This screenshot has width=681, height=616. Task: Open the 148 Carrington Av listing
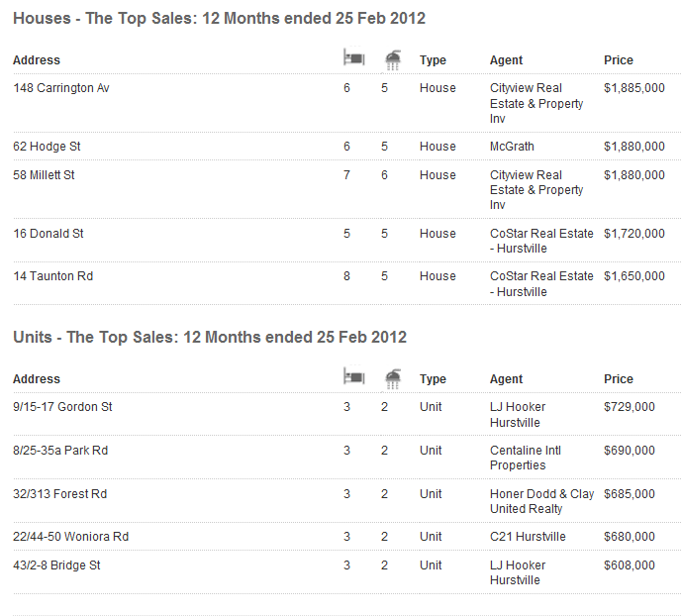tap(61, 88)
